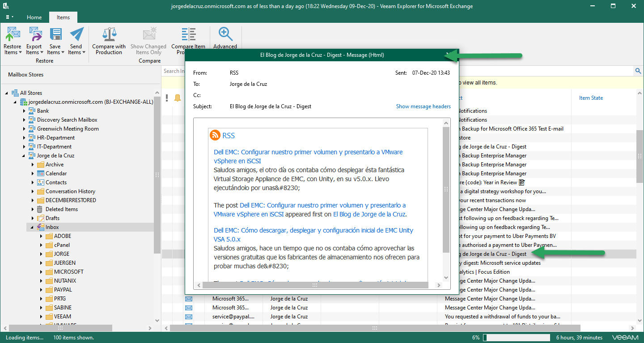Click the RSS heading link in message
The height and width of the screenshot is (343, 644).
(x=229, y=136)
